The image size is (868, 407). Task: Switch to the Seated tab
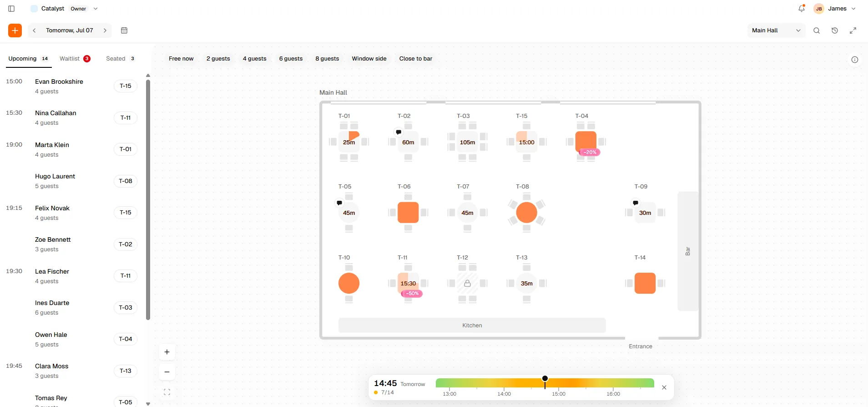click(121, 59)
